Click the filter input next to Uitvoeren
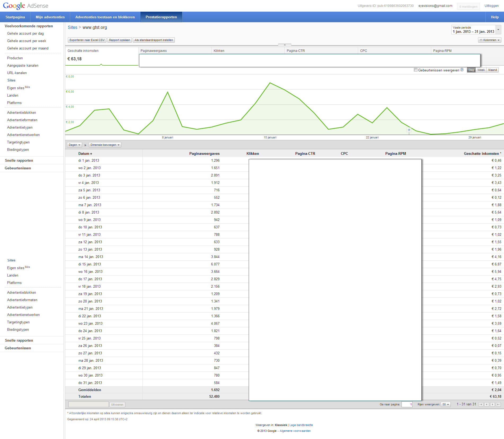Image resolution: width=504 pixels, height=439 pixels. pyautogui.click(x=88, y=404)
